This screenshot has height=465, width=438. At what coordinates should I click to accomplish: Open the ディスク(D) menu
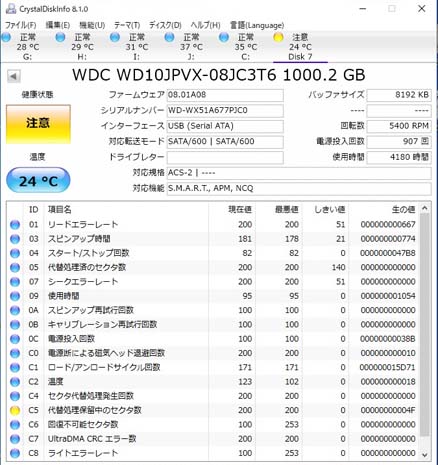[x=165, y=25]
